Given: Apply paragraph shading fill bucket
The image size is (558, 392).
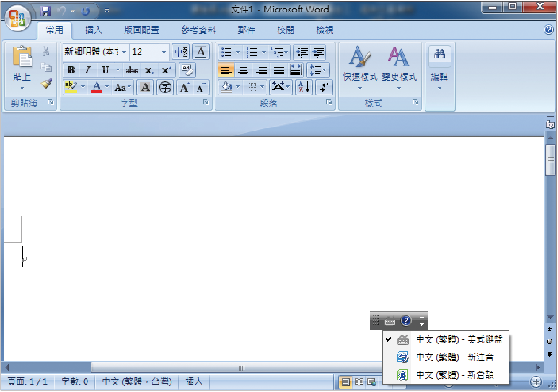Looking at the screenshot, I should [x=226, y=87].
